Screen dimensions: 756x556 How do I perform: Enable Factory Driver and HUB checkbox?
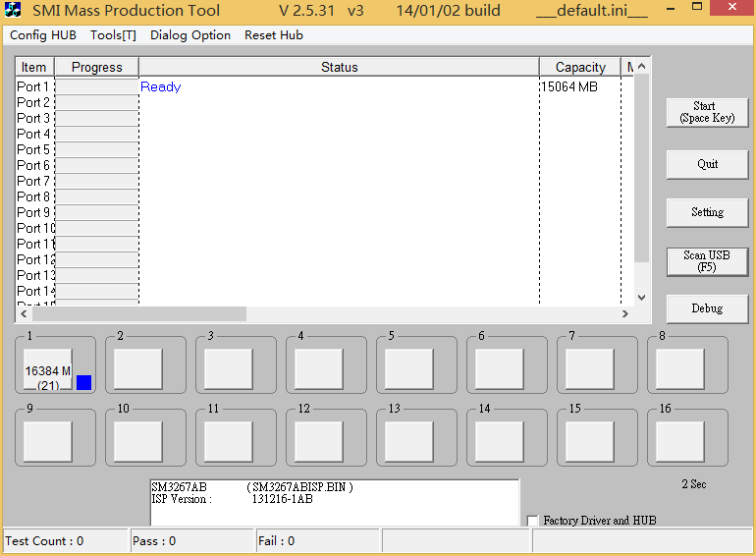[533, 521]
